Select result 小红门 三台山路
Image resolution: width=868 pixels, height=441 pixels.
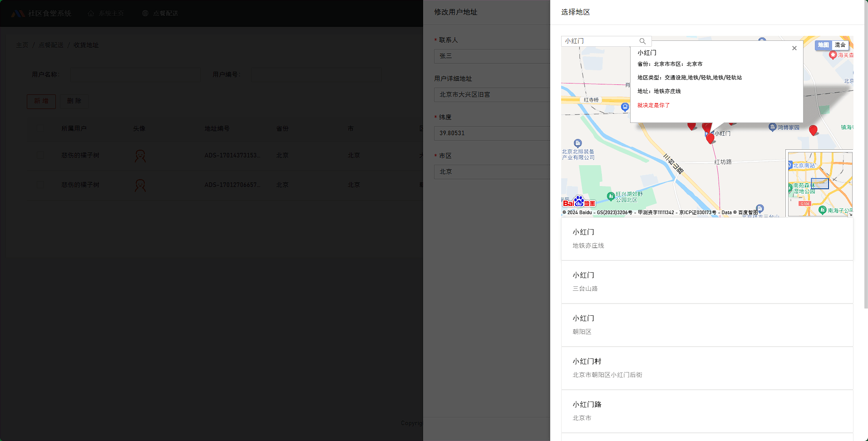coord(707,282)
